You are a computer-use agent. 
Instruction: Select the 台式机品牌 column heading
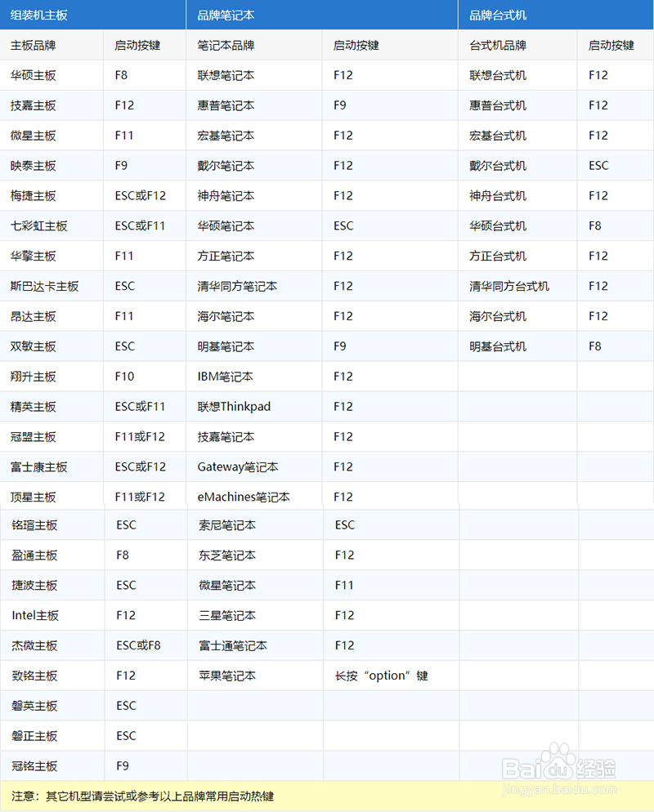[498, 45]
